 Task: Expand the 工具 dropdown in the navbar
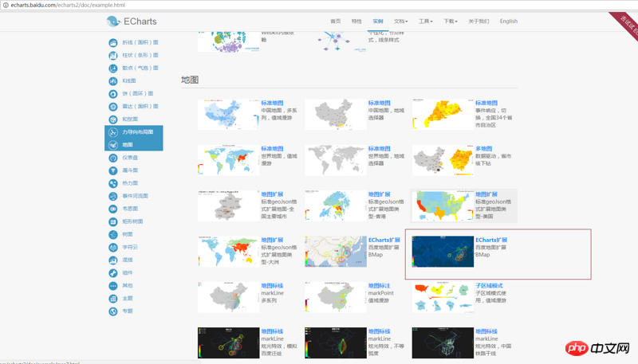tap(426, 22)
